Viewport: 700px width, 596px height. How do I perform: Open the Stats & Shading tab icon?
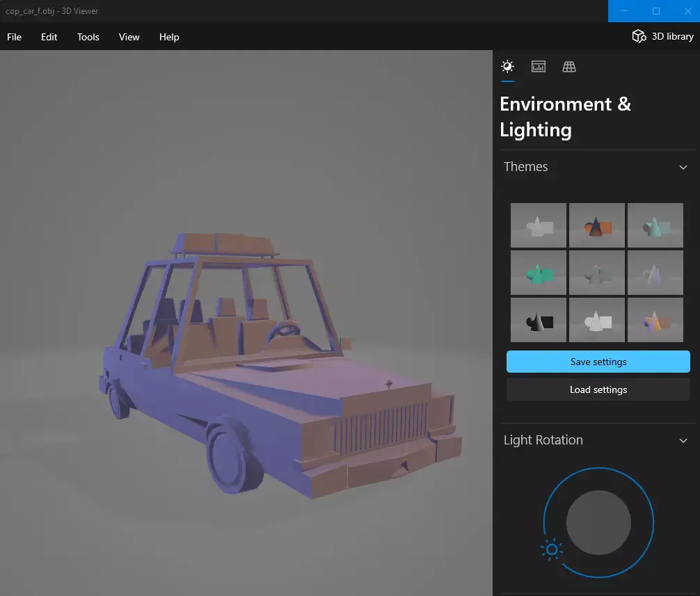[539, 67]
